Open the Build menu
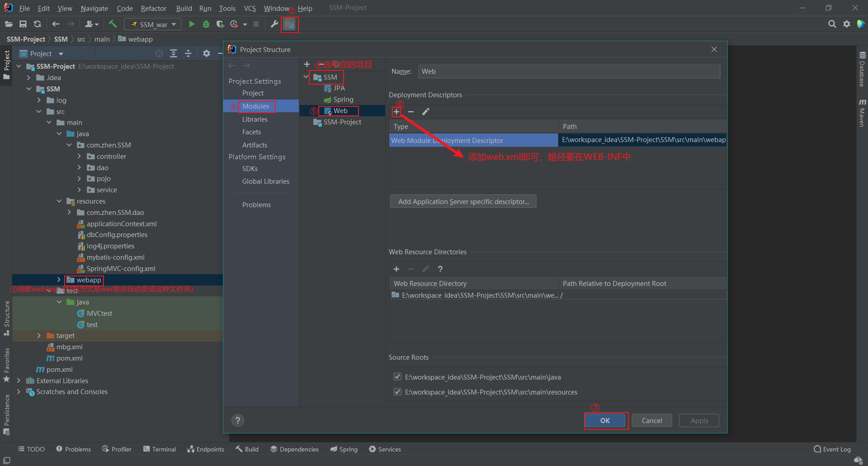The height and width of the screenshot is (466, 868). pos(184,8)
